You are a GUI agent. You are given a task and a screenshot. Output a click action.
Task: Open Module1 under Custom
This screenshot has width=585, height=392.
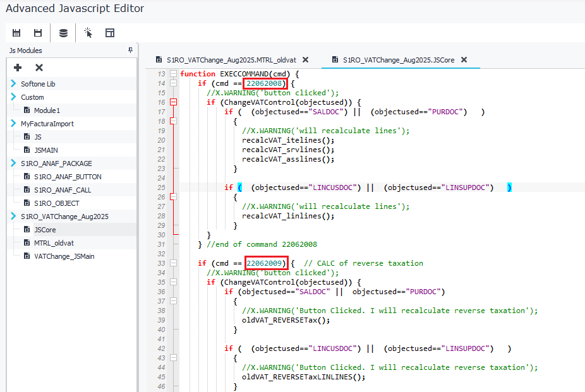click(x=47, y=110)
